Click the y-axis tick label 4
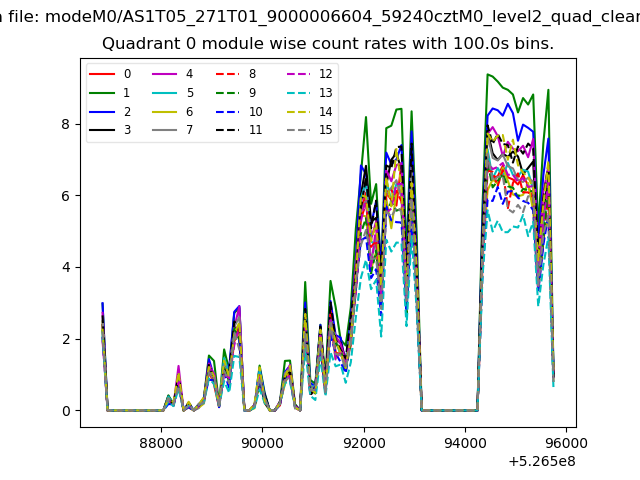Screen dimensions: 640x480 [66, 267]
